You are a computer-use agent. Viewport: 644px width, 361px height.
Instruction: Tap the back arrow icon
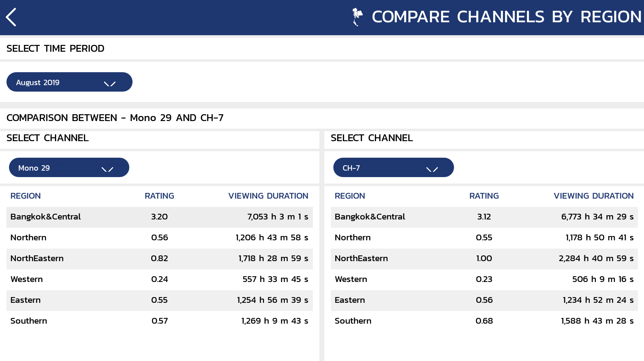coord(11,17)
